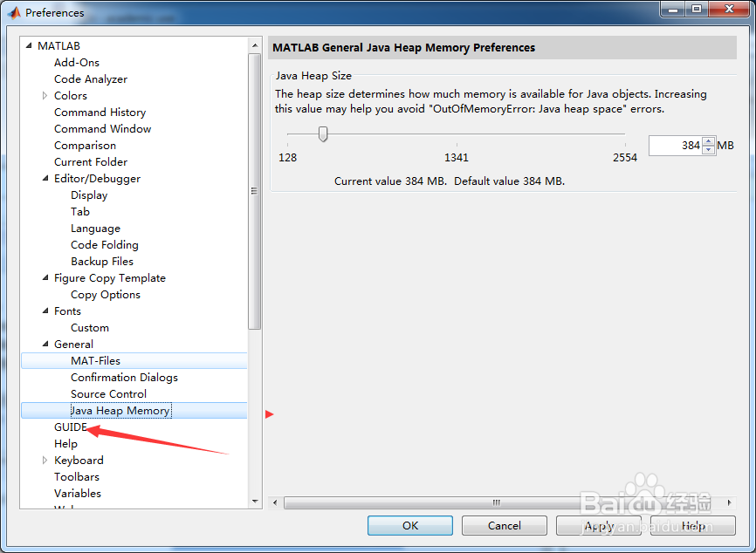This screenshot has height=553, width=756.
Task: Select Keyboard preferences item
Action: point(79,460)
